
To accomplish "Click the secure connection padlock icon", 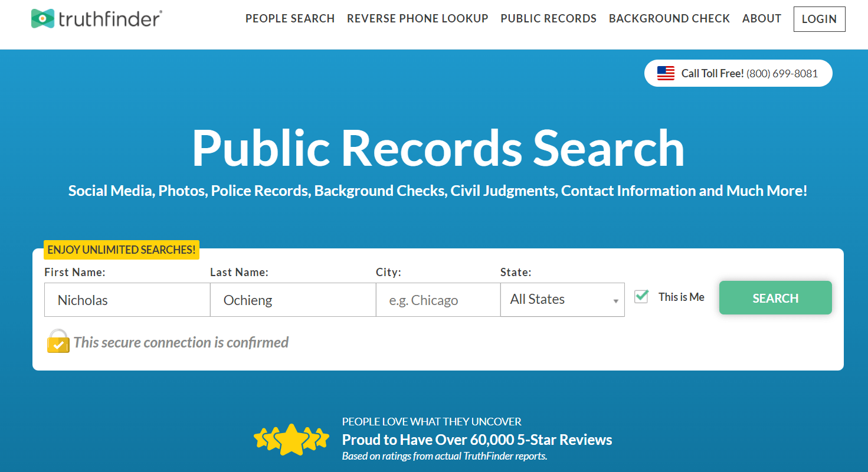I will pyautogui.click(x=58, y=342).
